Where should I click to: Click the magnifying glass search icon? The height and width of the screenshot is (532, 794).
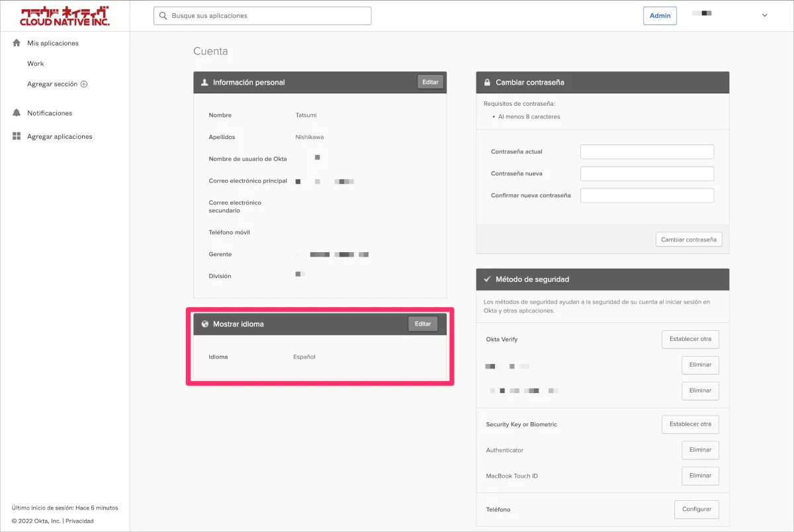point(163,16)
